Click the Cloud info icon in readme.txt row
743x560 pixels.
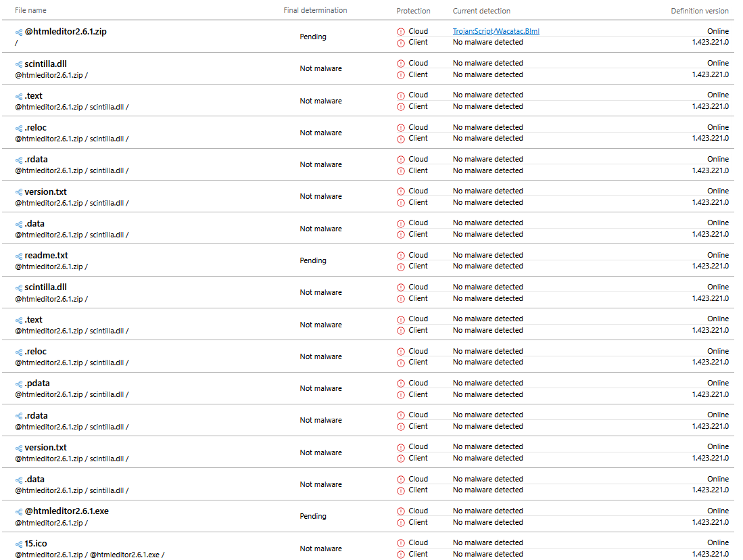pos(401,256)
